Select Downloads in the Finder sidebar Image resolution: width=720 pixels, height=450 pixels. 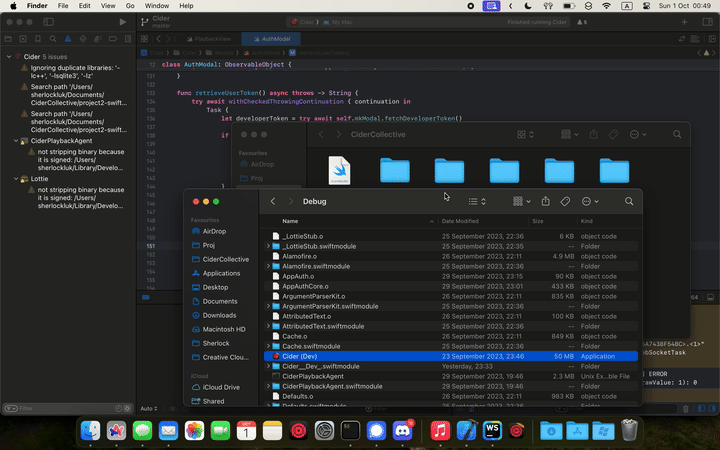220,315
